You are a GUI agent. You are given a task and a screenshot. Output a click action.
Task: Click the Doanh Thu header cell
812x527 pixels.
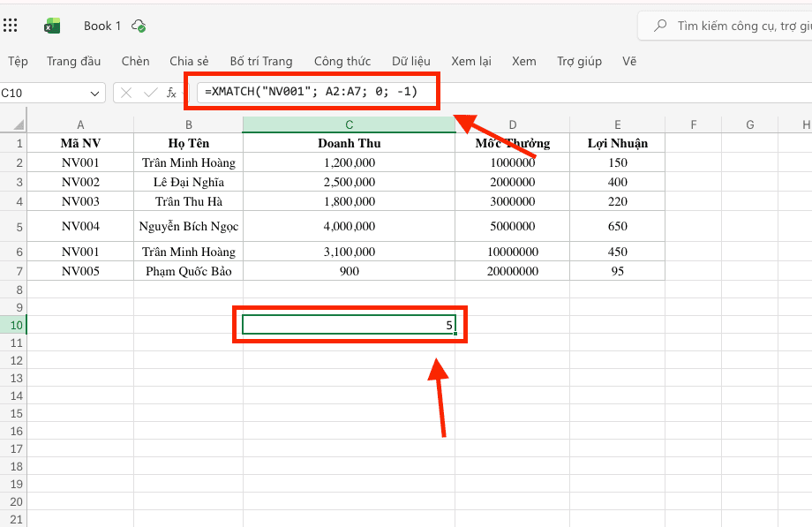point(349,143)
